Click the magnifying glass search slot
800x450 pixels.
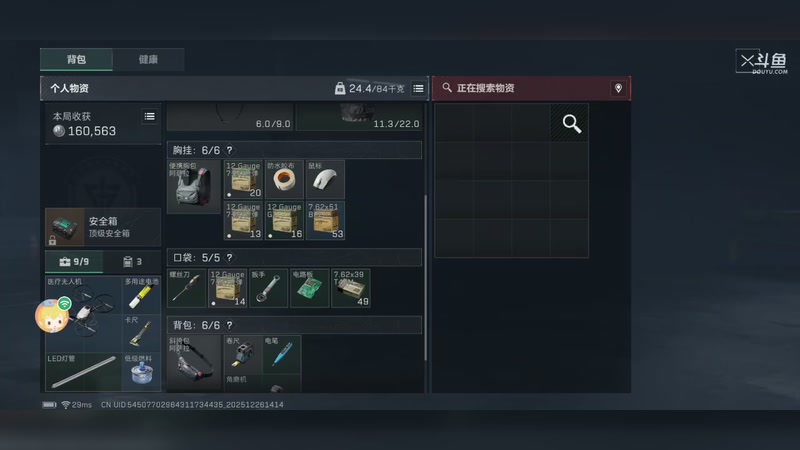coord(569,123)
